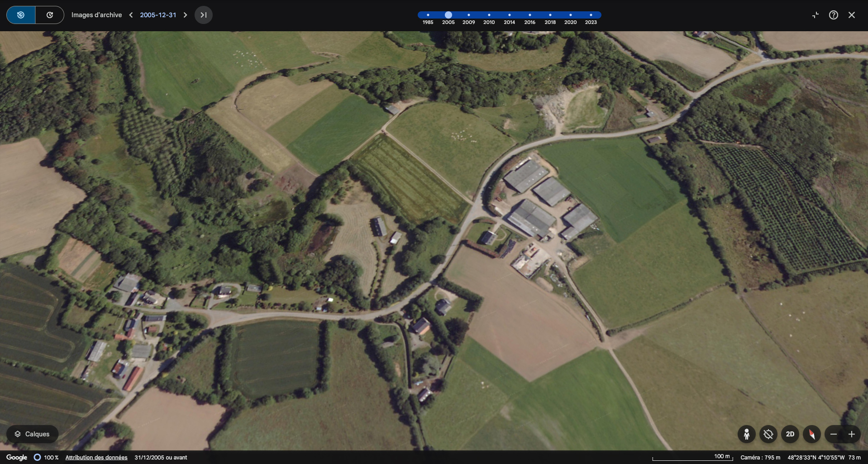Open the help question mark icon
This screenshot has width=868, height=464.
(834, 15)
